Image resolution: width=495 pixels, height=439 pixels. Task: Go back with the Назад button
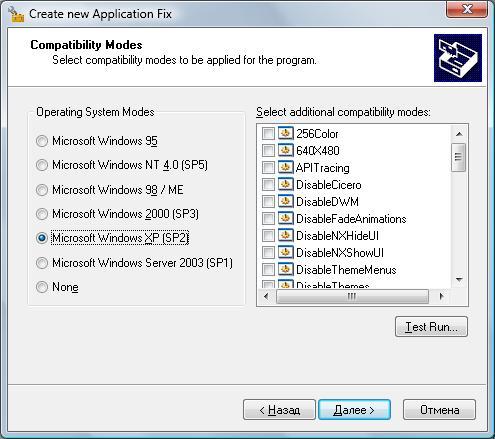coord(279,410)
